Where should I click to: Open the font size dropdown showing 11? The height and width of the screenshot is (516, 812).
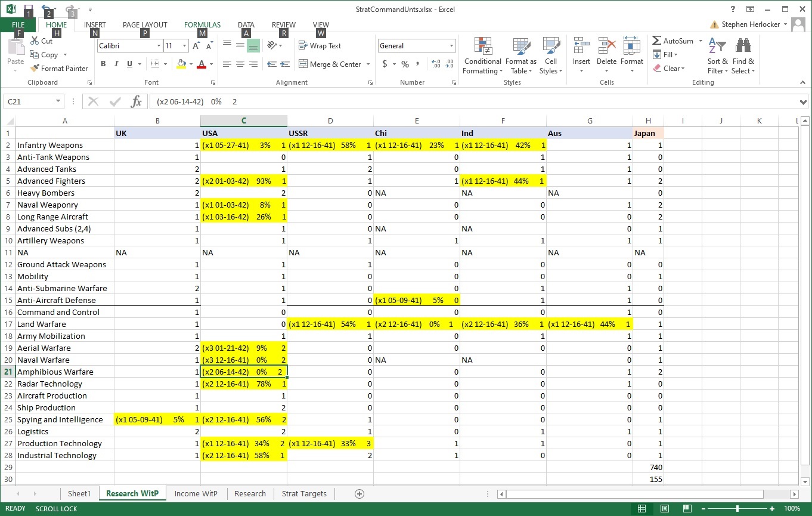[x=185, y=46]
